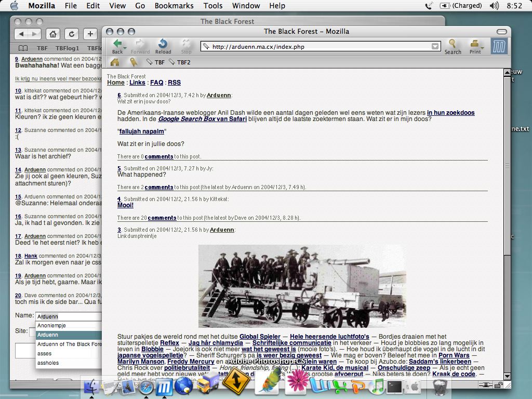The width and height of the screenshot is (532, 399).
Task: Open the 'Global Spieler' link
Action: pyautogui.click(x=260, y=337)
